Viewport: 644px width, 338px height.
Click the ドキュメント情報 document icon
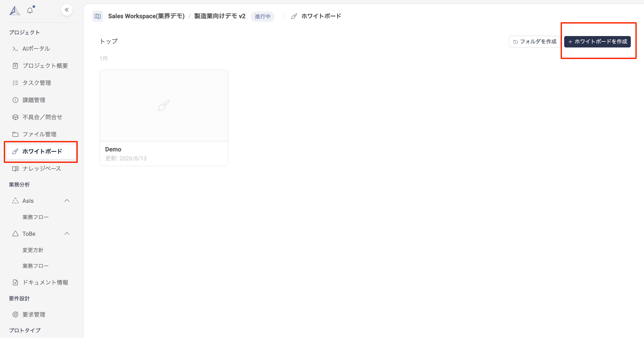[x=15, y=283]
